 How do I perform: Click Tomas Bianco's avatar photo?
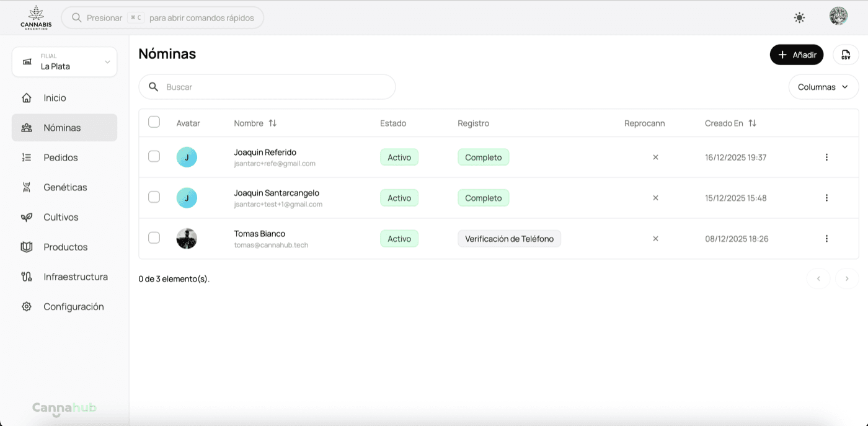(x=187, y=239)
